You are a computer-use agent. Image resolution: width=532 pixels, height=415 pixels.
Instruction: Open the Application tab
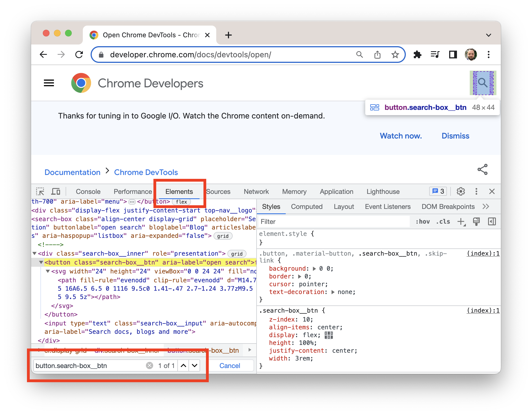point(337,191)
